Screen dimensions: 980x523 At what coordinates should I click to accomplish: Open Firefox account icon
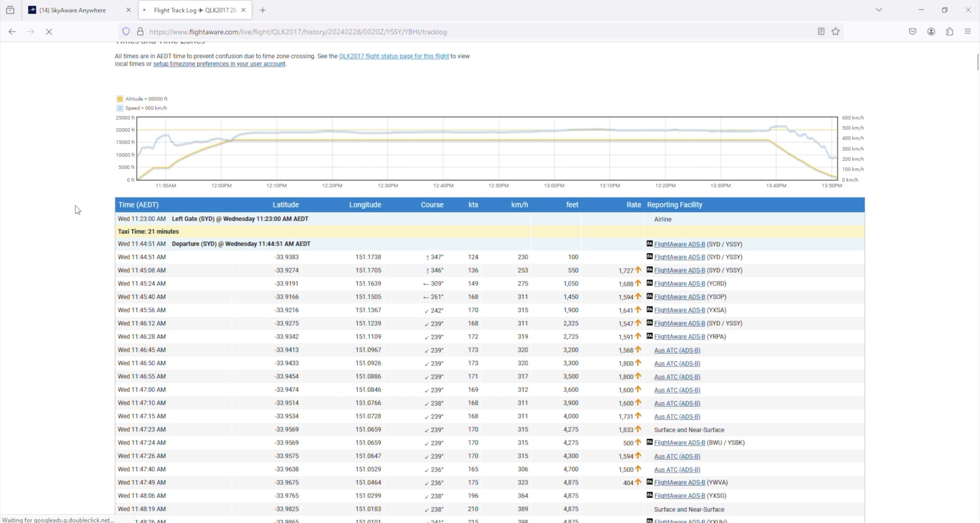(x=931, y=32)
